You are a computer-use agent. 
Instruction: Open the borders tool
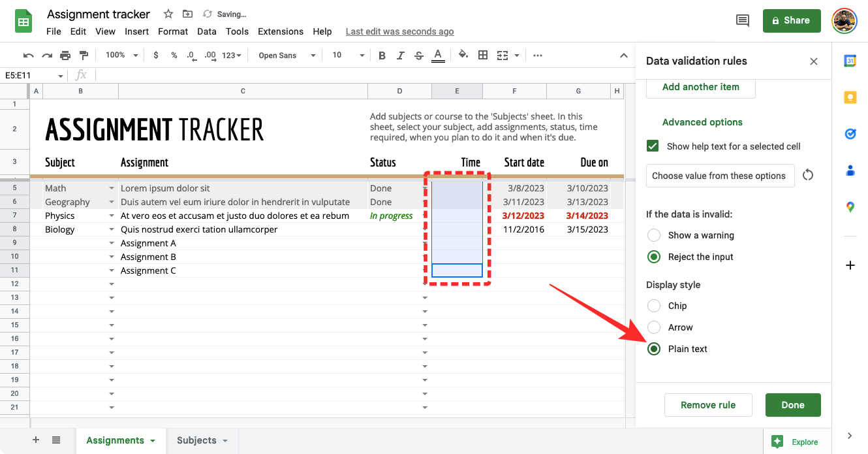(x=483, y=56)
